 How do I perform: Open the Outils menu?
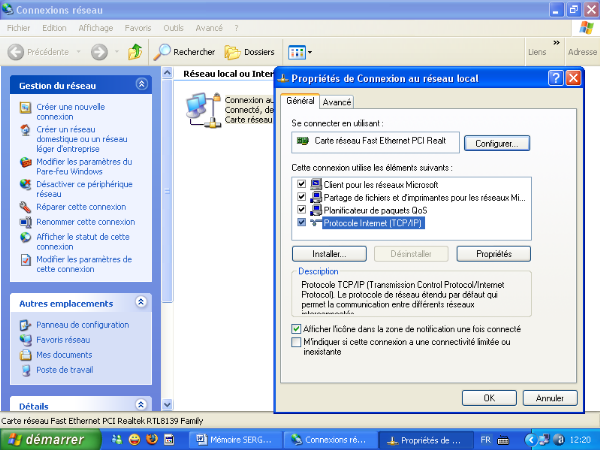[x=173, y=28]
